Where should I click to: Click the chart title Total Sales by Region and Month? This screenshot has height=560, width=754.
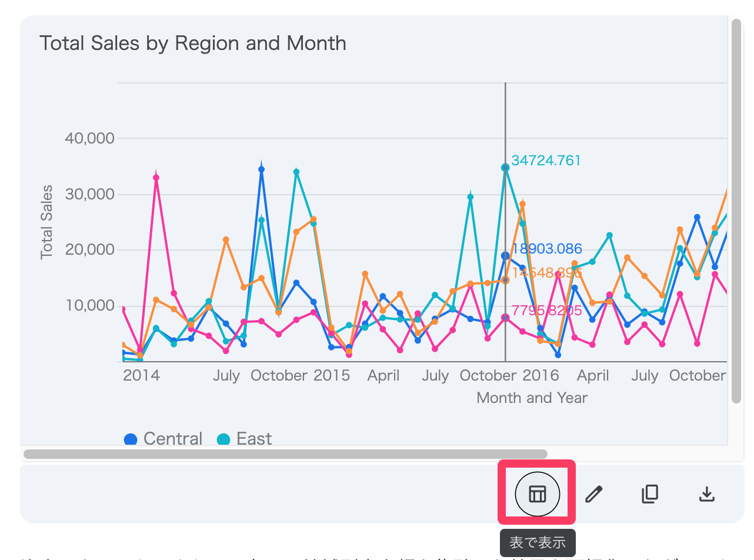click(192, 43)
